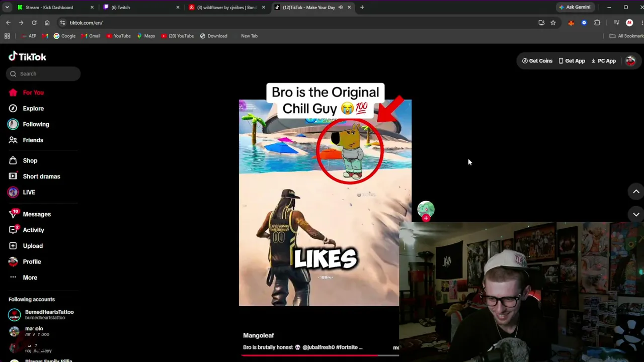Click the Get App button
The image size is (644, 362).
[572, 61]
